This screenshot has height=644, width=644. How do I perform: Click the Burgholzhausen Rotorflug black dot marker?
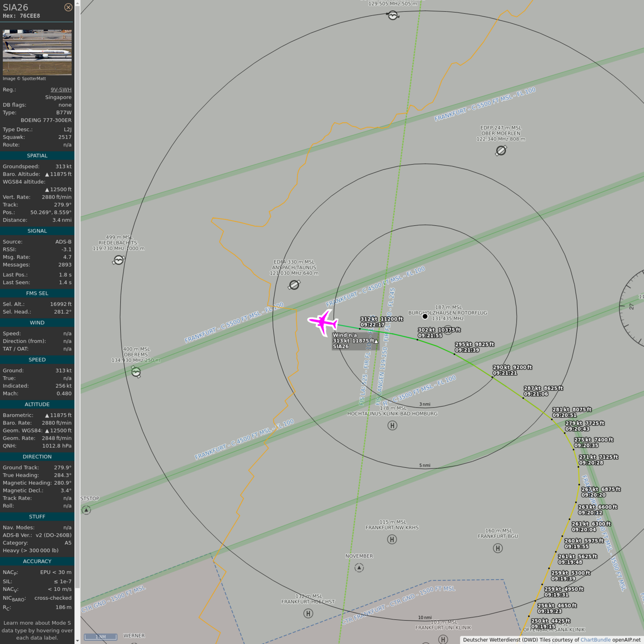pos(425,316)
